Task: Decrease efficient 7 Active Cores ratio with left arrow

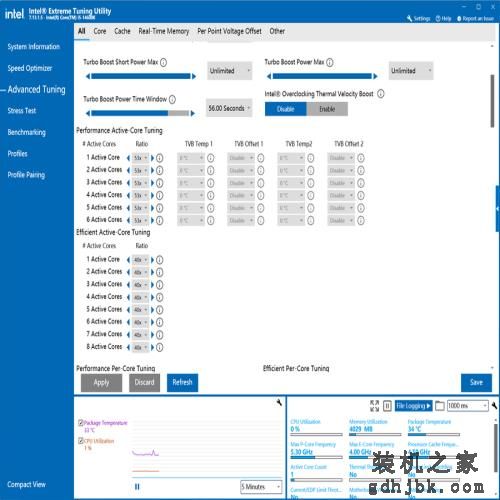Action: point(128,335)
